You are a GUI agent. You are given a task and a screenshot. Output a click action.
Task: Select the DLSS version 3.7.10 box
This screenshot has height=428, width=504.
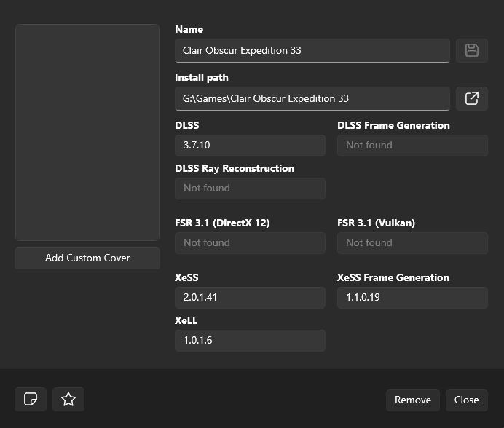click(250, 146)
